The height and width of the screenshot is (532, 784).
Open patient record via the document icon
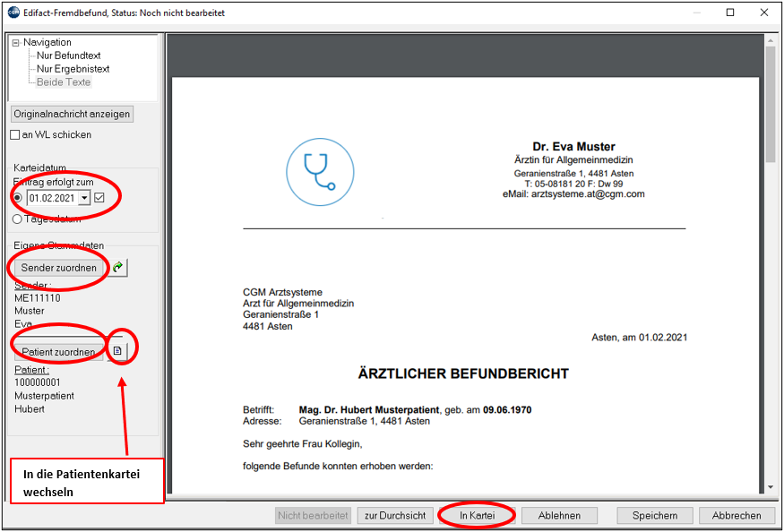coord(117,351)
